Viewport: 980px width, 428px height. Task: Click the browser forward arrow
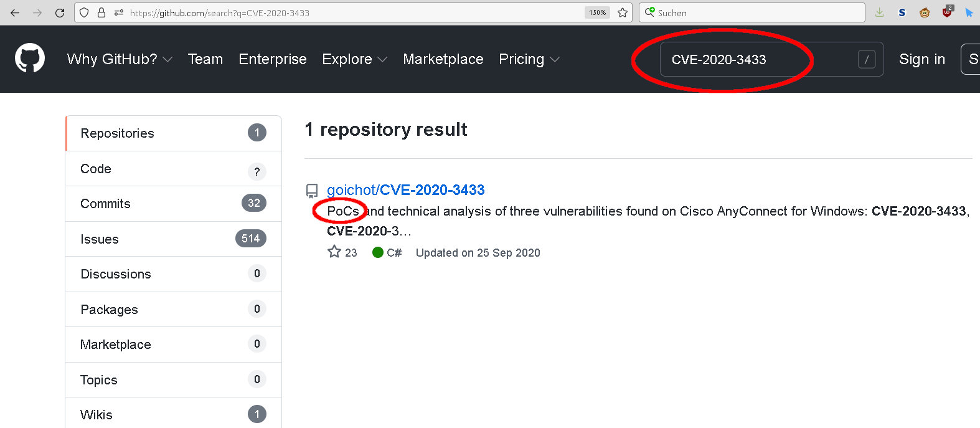click(x=37, y=12)
